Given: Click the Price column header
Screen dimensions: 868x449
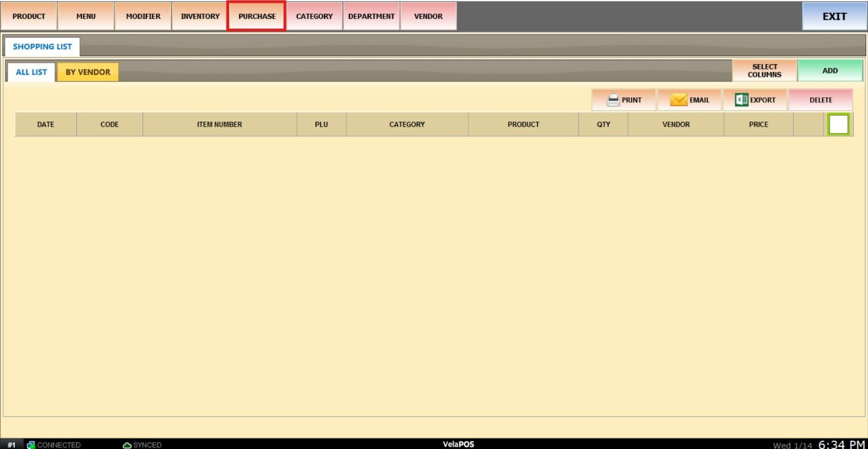Looking at the screenshot, I should point(759,124).
